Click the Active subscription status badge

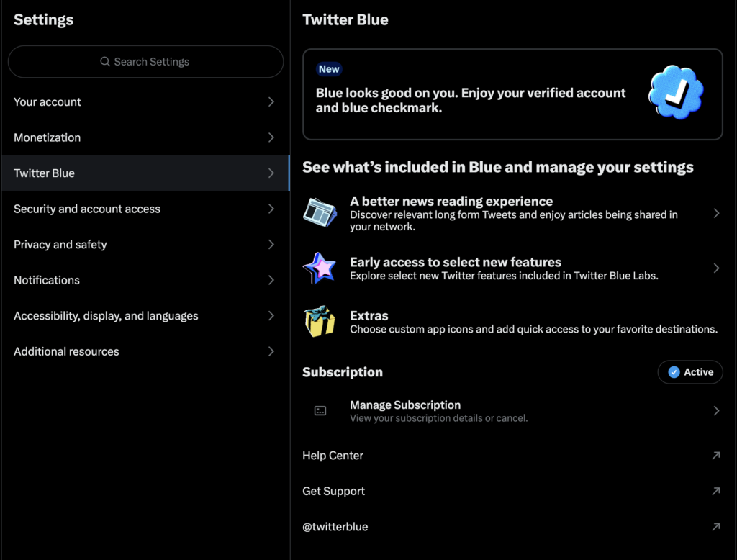[690, 372]
